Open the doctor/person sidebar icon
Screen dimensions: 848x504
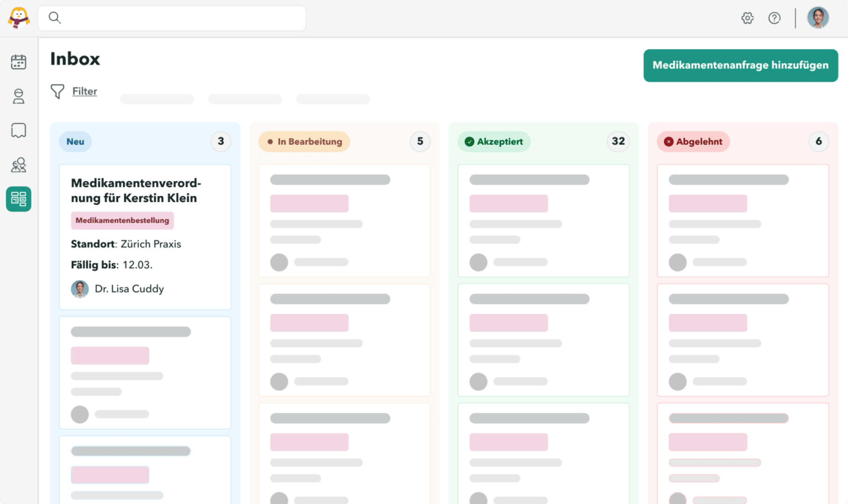[x=19, y=96]
